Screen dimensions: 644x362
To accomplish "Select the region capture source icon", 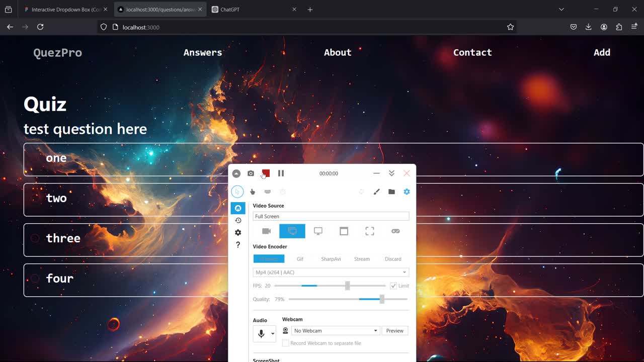I will [370, 231].
